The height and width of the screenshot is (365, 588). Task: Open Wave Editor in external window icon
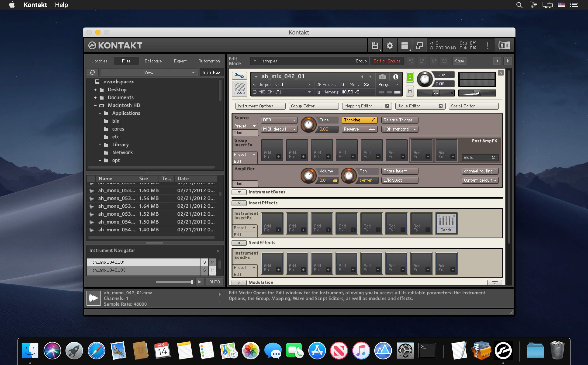(441, 106)
